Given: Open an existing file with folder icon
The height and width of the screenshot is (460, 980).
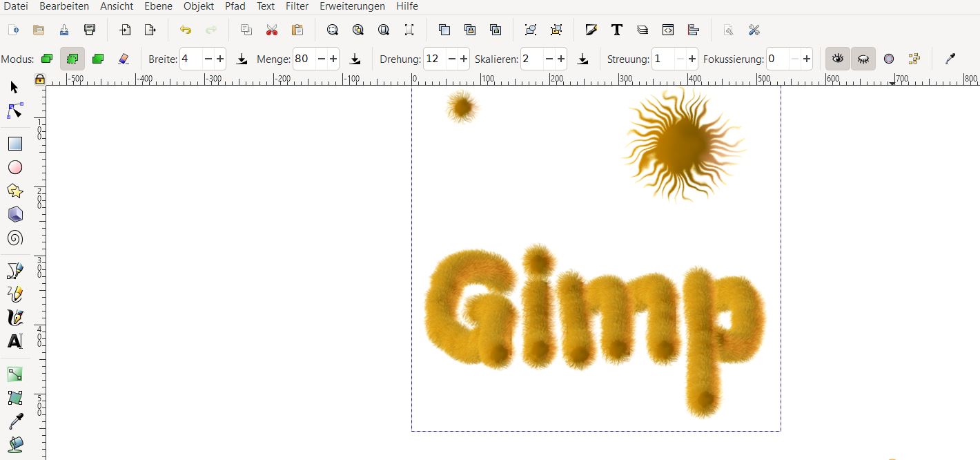Looking at the screenshot, I should [39, 30].
